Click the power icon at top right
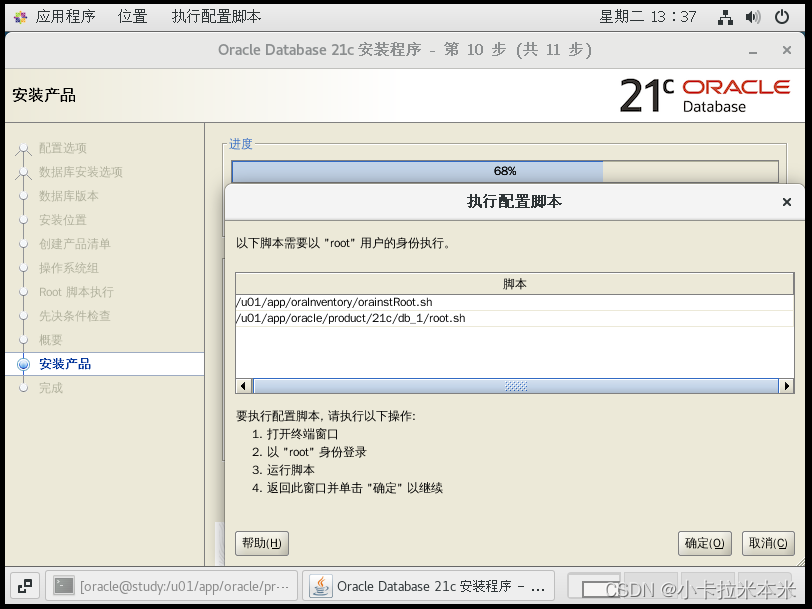Viewport: 812px width, 609px height. coord(782,16)
